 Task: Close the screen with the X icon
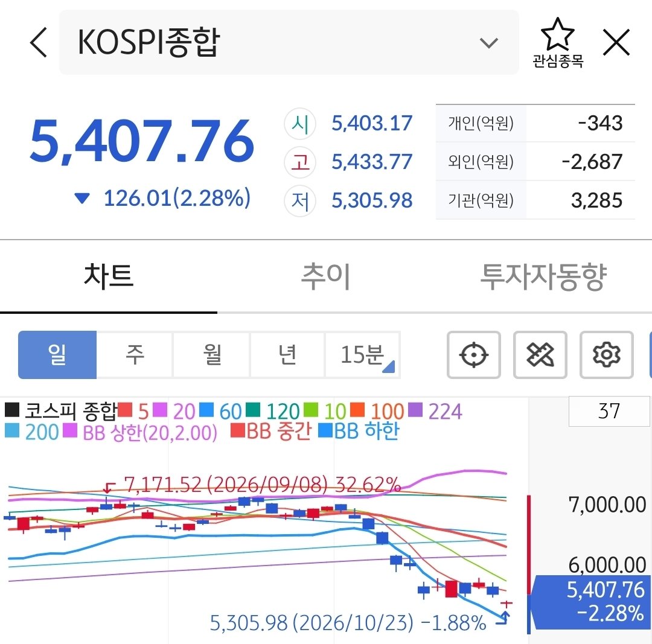click(x=616, y=42)
